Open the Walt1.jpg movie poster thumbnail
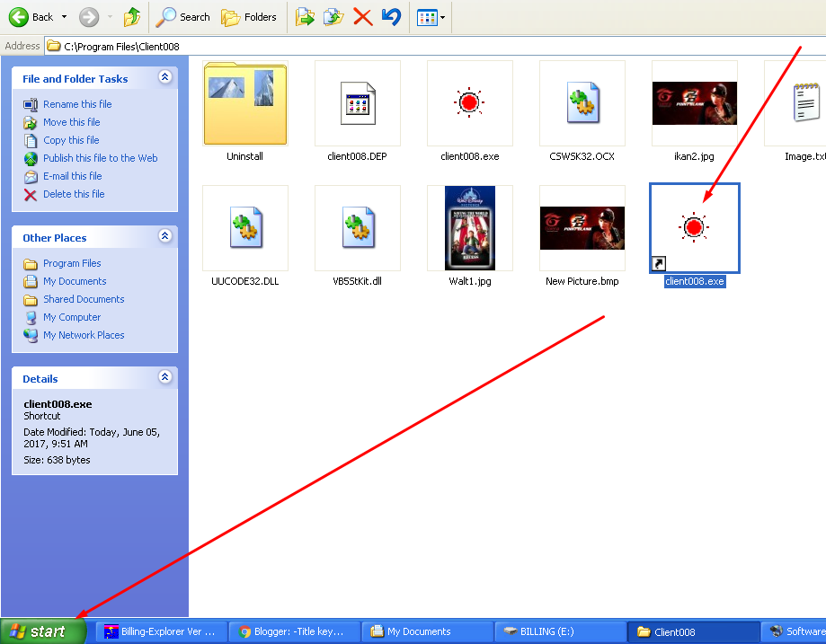Viewport: 826px width, 644px height. click(x=469, y=227)
